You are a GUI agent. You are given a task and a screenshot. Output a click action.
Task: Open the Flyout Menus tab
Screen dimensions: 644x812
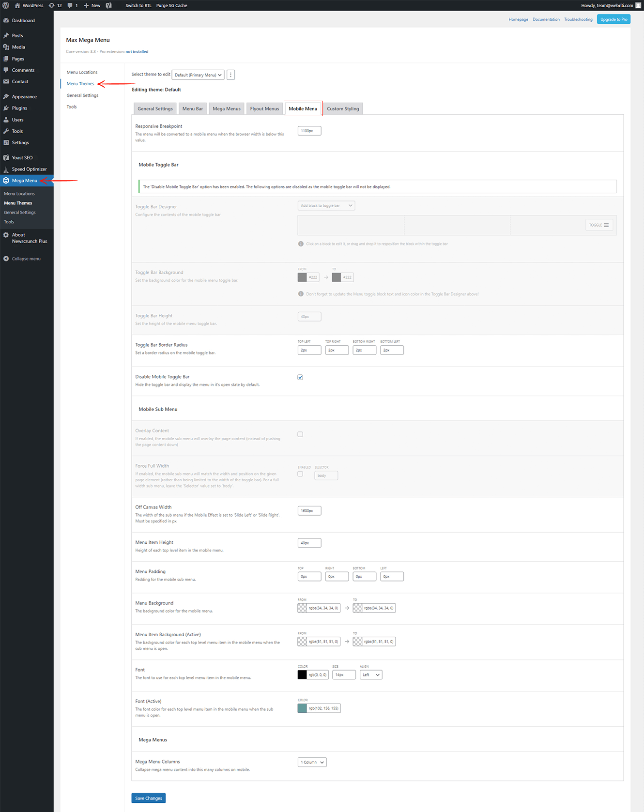click(264, 108)
